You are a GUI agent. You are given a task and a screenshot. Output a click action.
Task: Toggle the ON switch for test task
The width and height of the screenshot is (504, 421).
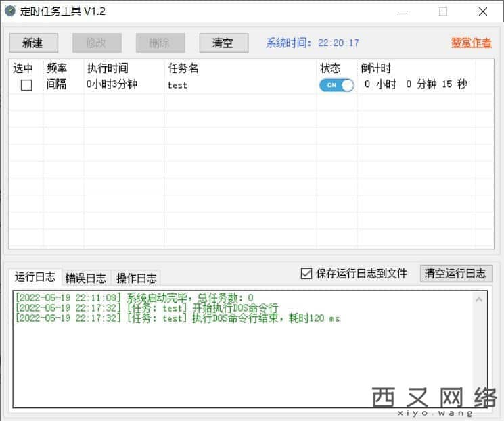(x=336, y=85)
